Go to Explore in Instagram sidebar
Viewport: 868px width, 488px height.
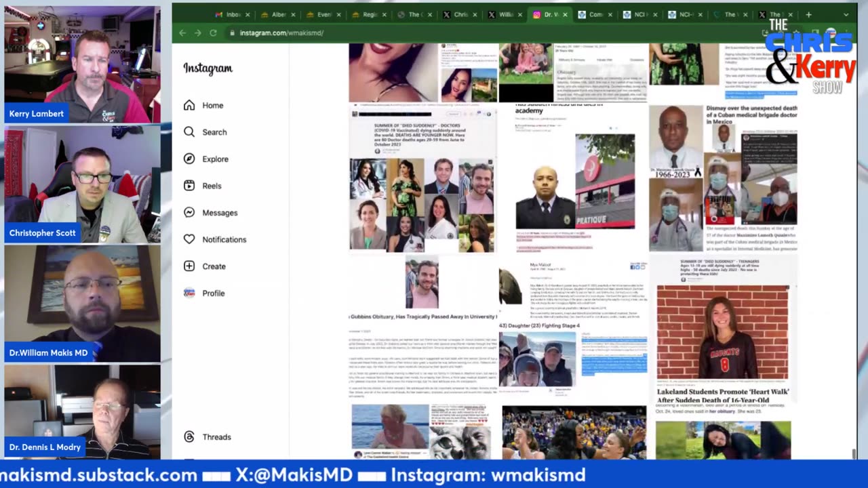206,159
